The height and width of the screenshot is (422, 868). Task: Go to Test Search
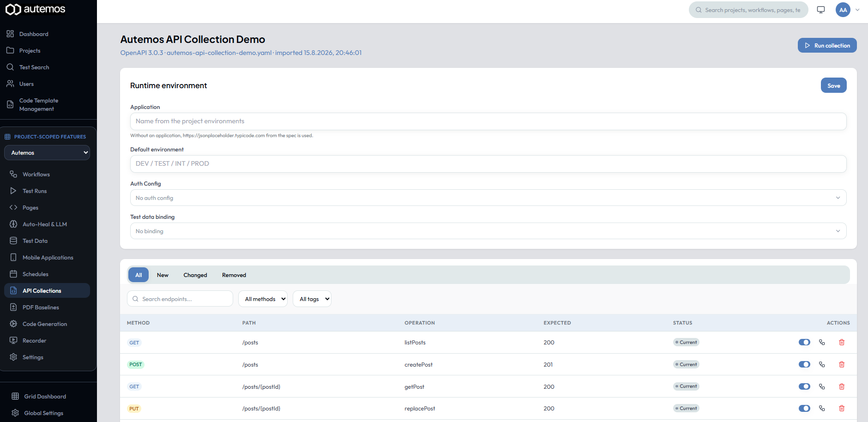(x=34, y=67)
